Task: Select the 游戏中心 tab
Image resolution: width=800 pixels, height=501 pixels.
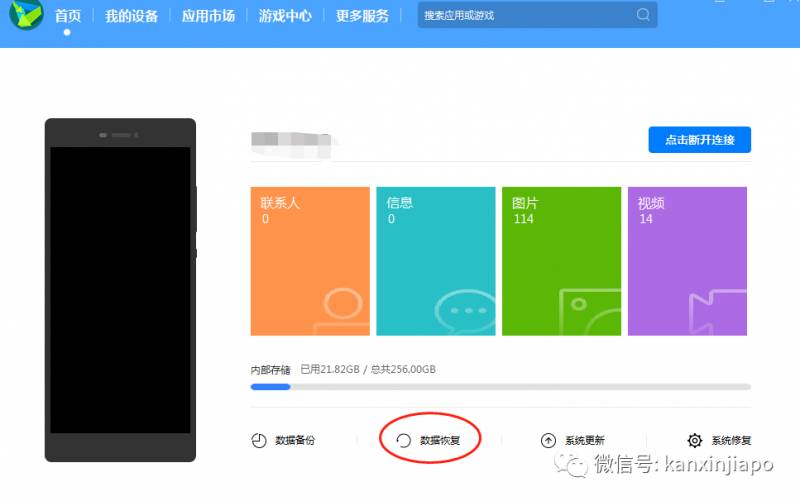Action: (x=285, y=16)
